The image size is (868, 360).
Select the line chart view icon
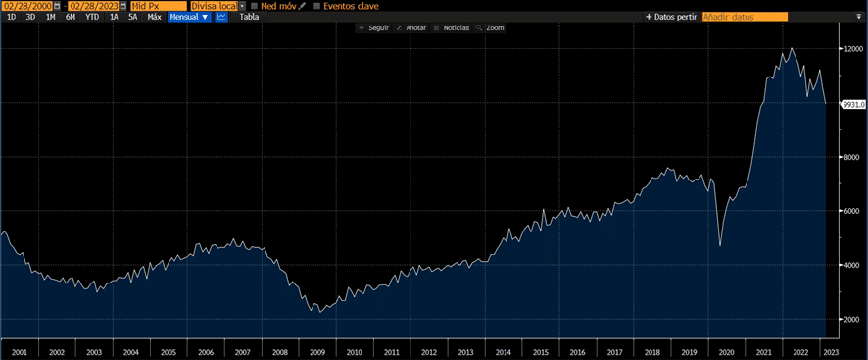221,17
